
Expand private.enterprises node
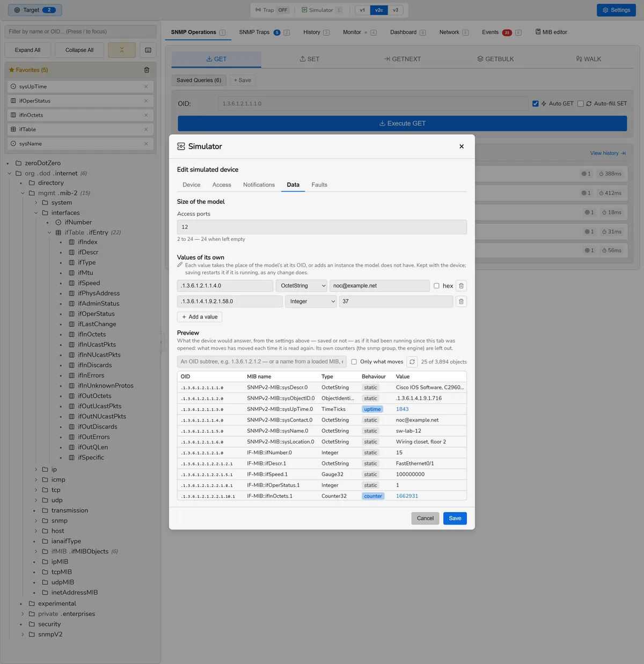pos(23,614)
